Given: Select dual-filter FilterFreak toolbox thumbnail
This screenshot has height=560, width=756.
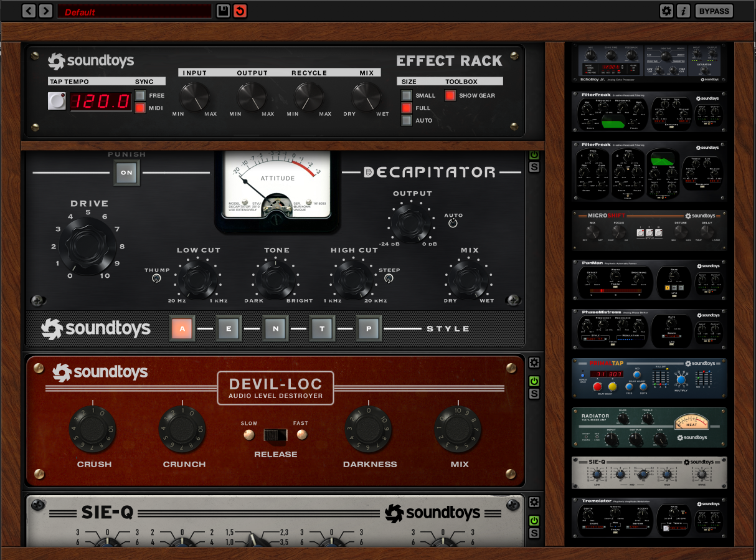Looking at the screenshot, I should (650, 169).
